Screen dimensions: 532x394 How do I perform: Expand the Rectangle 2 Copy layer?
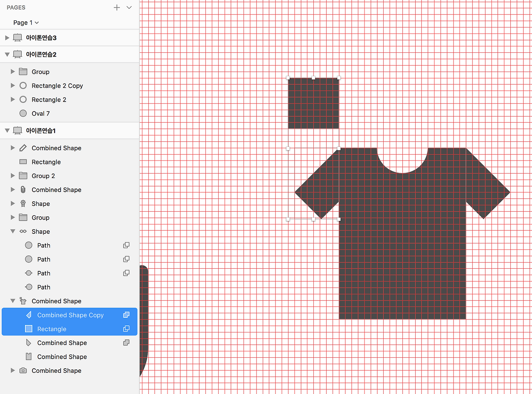pos(13,86)
